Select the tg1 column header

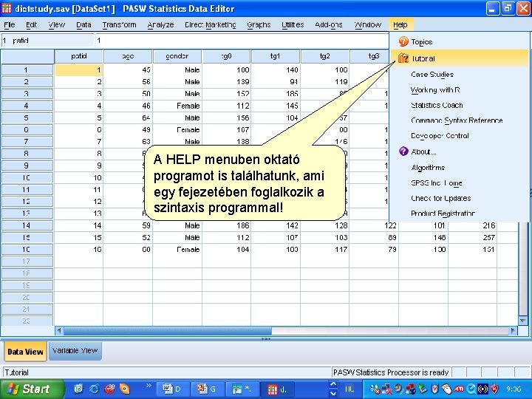point(276,56)
